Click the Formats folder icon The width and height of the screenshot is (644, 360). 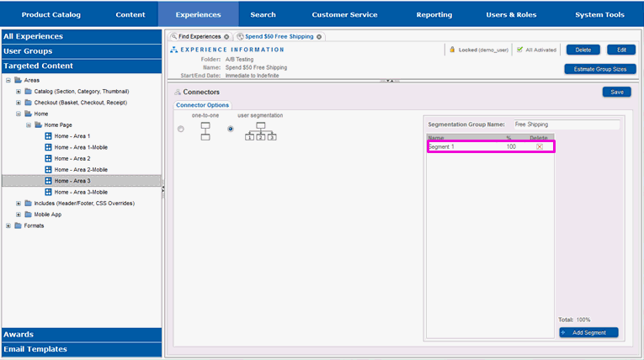coord(18,225)
